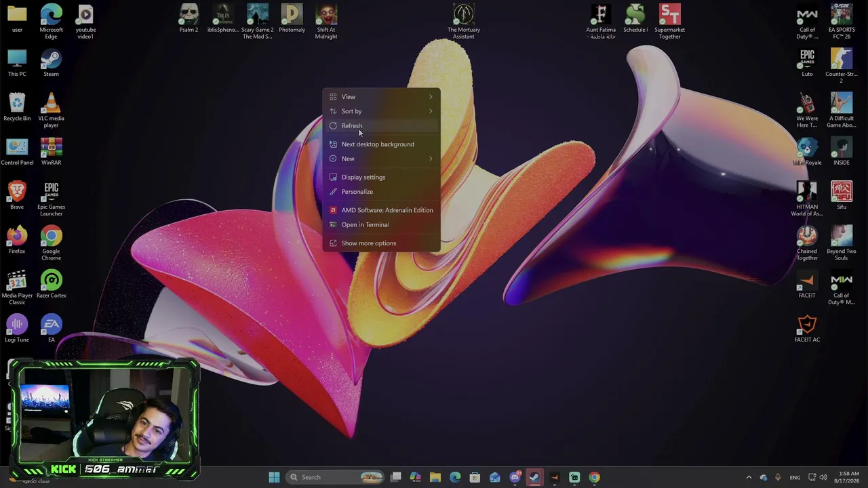
Task: Select the We Were Here Together icon
Action: (x=807, y=111)
